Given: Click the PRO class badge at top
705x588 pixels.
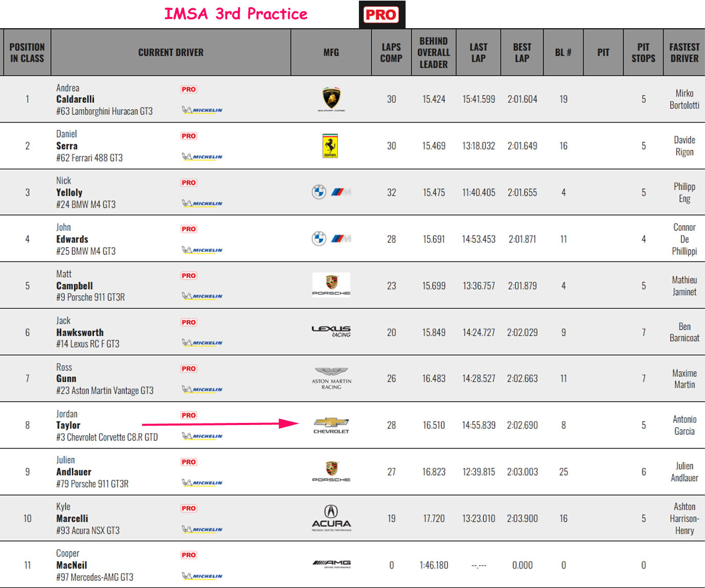Looking at the screenshot, I should [381, 14].
